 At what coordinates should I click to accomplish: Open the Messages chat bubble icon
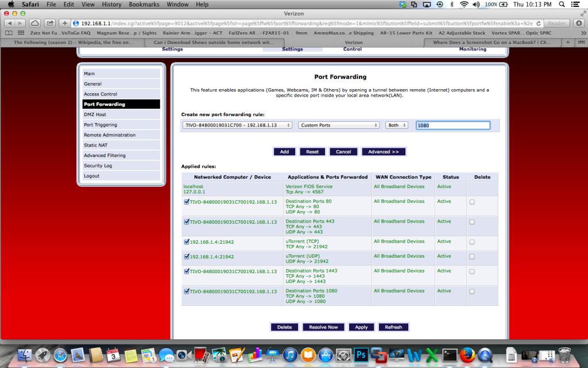166,355
